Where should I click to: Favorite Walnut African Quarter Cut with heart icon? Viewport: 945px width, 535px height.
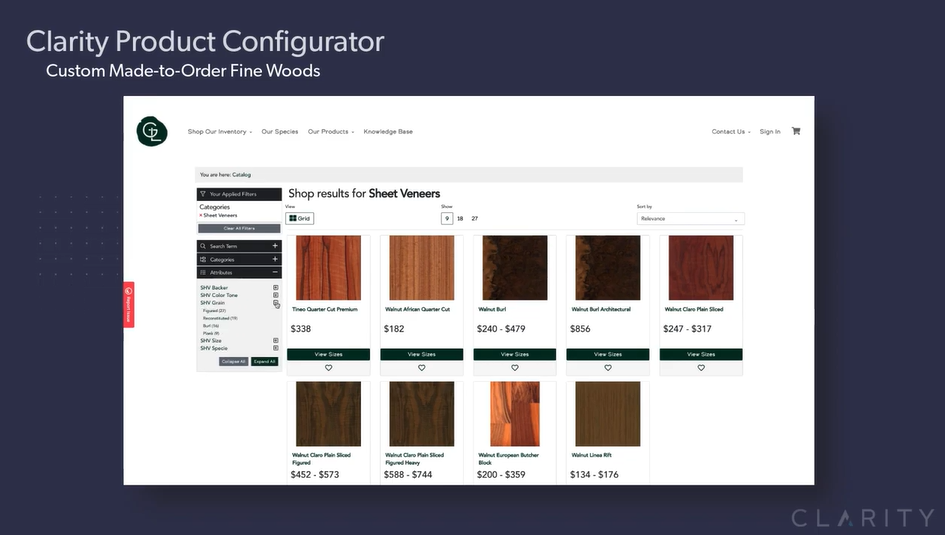(x=422, y=368)
